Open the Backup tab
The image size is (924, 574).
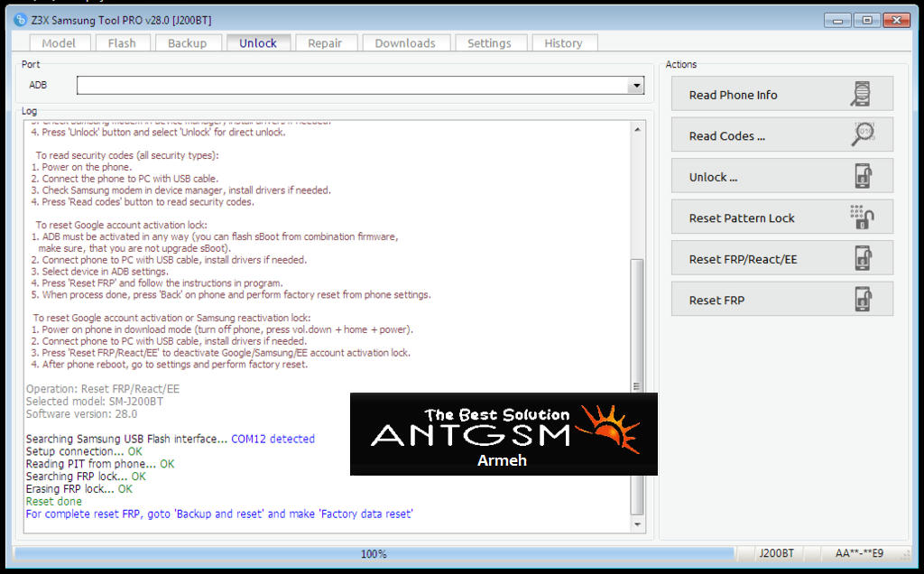188,43
